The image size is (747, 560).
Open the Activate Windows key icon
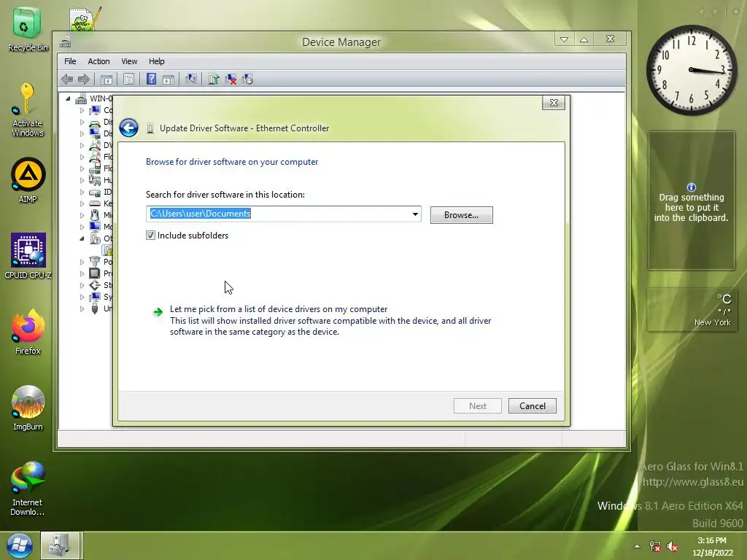pos(27,110)
